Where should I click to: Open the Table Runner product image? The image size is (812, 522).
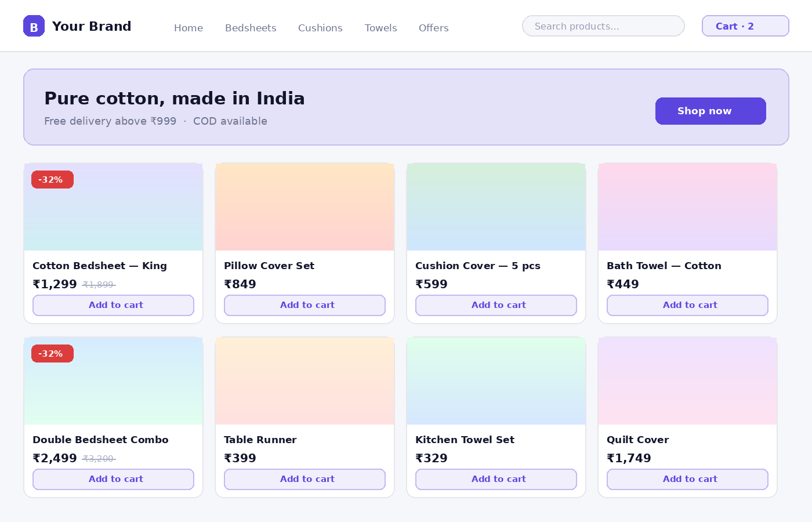[304, 381]
